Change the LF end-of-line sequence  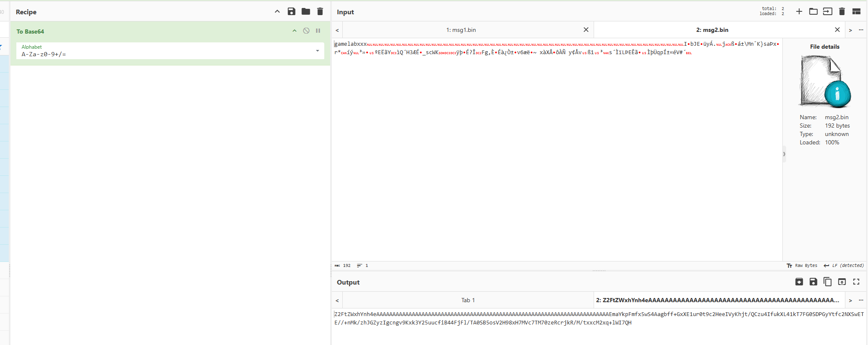tap(844, 266)
